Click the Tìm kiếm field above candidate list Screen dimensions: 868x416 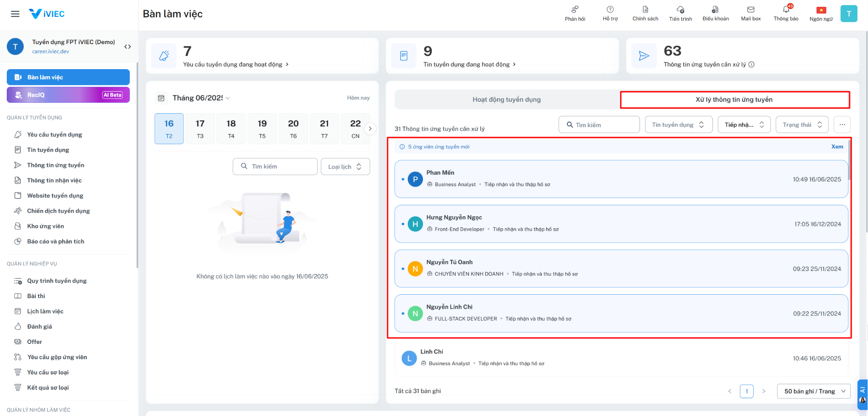pos(599,125)
